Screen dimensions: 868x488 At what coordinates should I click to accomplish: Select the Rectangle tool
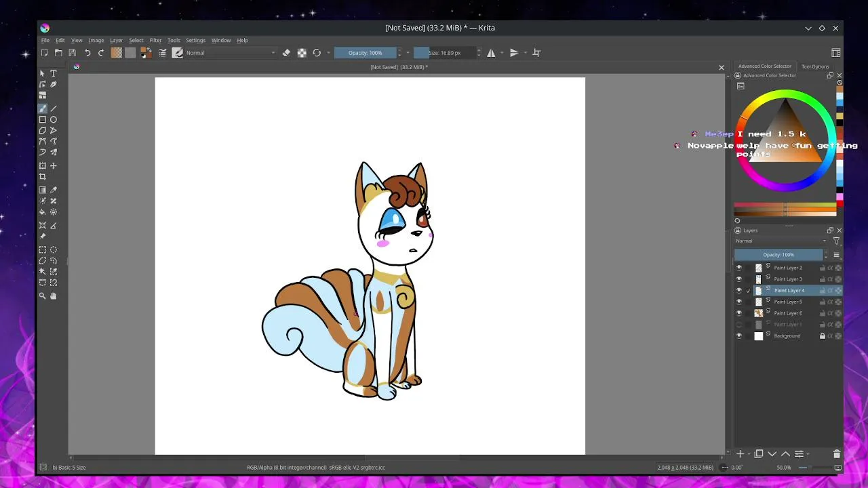click(43, 119)
